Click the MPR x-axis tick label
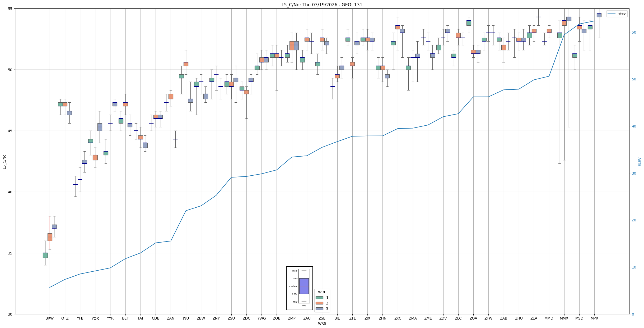The width and height of the screenshot is (644, 328). click(x=594, y=318)
